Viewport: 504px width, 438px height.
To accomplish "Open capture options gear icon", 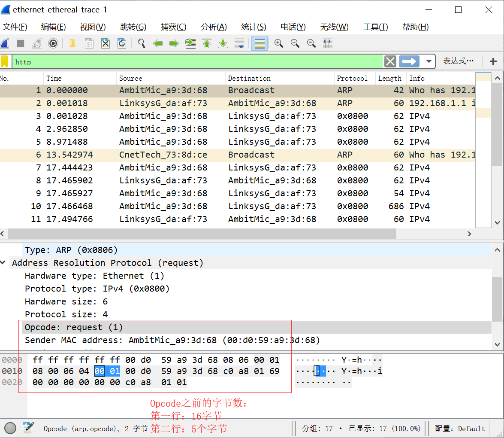I will click(53, 43).
